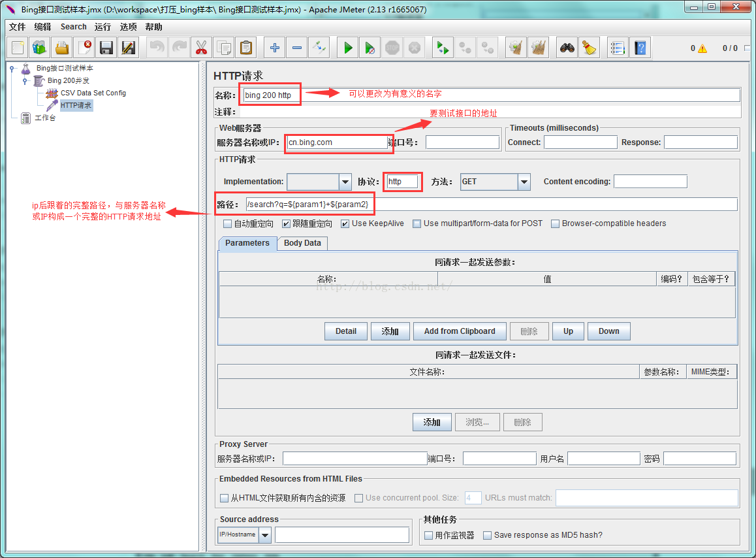Open the 编辑 menu
This screenshot has height=558, width=756.
point(42,27)
